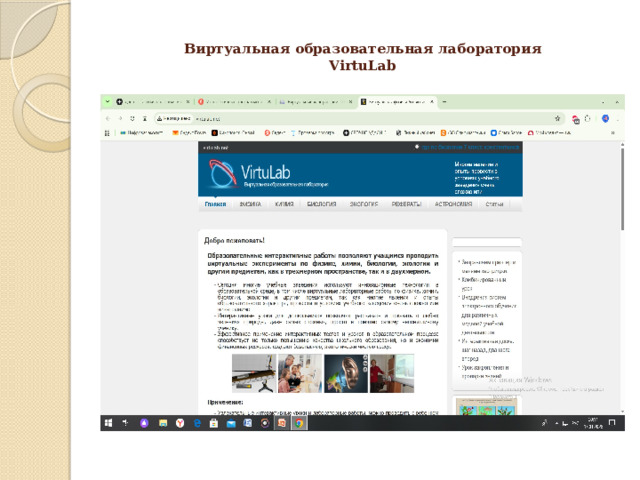Open a new tab with plus button
Image resolution: width=640 pixels, height=480 pixels.
coord(444,102)
